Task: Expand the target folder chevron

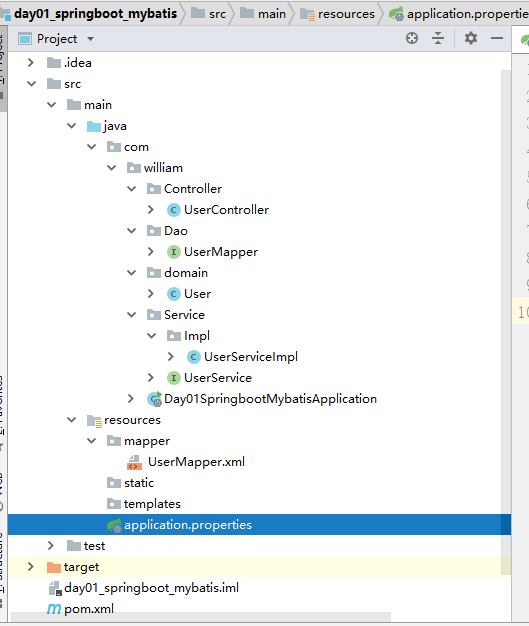Action: point(31,567)
